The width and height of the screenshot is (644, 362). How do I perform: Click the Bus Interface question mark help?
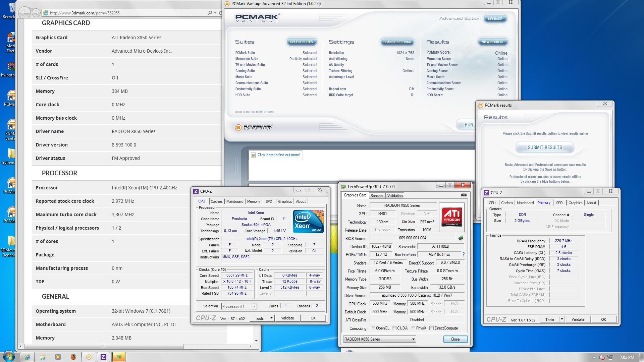coord(464,254)
